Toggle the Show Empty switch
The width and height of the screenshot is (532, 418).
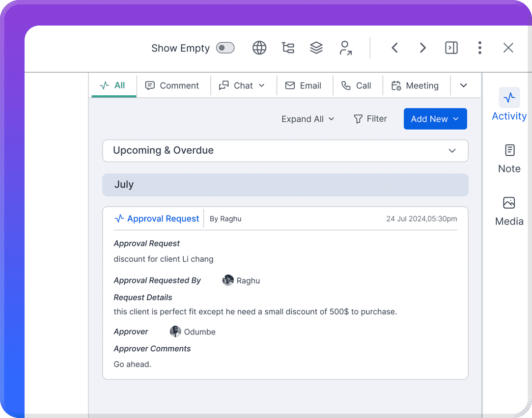pos(225,48)
